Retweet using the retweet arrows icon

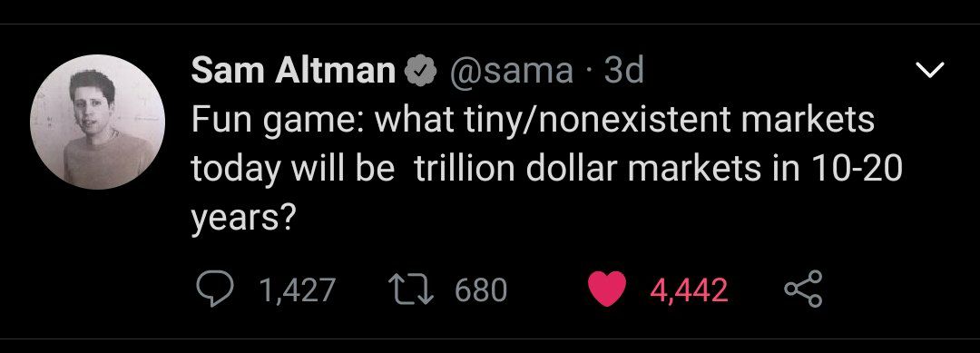tap(411, 289)
